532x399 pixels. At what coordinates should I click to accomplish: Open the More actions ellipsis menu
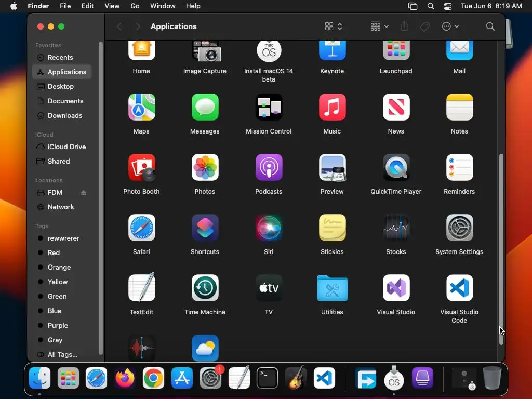click(450, 26)
